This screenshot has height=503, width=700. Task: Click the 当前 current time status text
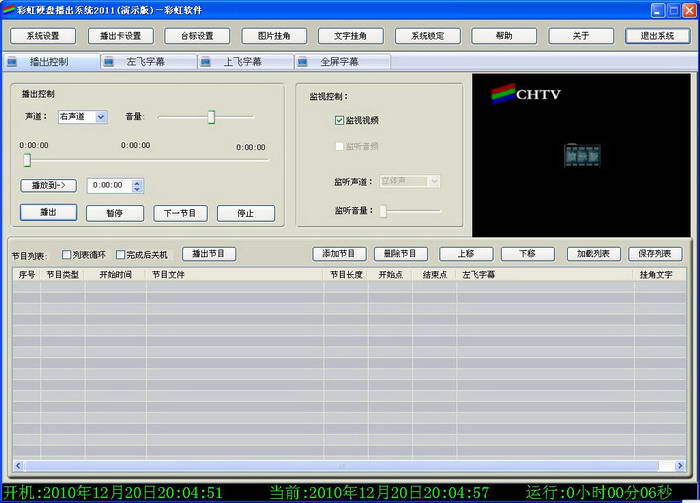coord(379,493)
